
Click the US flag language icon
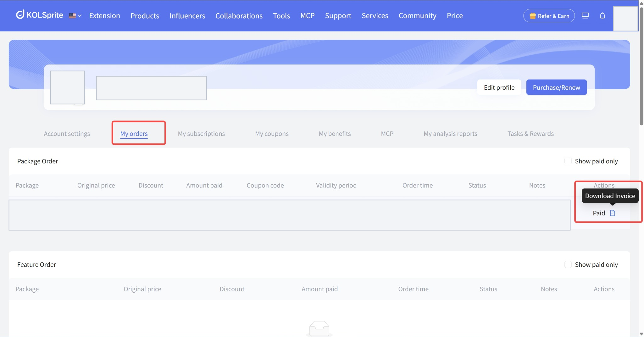pos(72,15)
